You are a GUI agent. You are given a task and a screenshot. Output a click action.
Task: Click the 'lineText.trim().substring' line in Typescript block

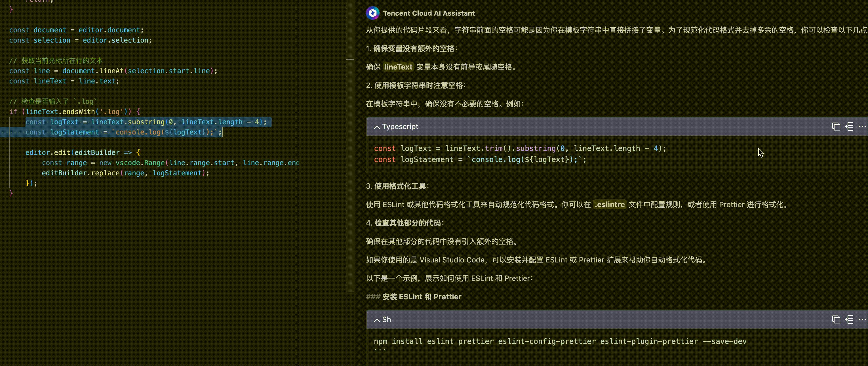(x=520, y=148)
